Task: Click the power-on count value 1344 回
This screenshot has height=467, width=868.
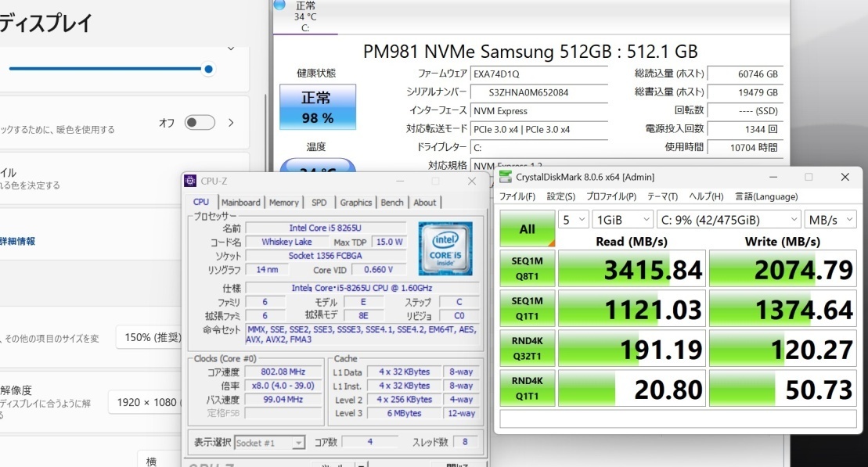Action: [745, 129]
